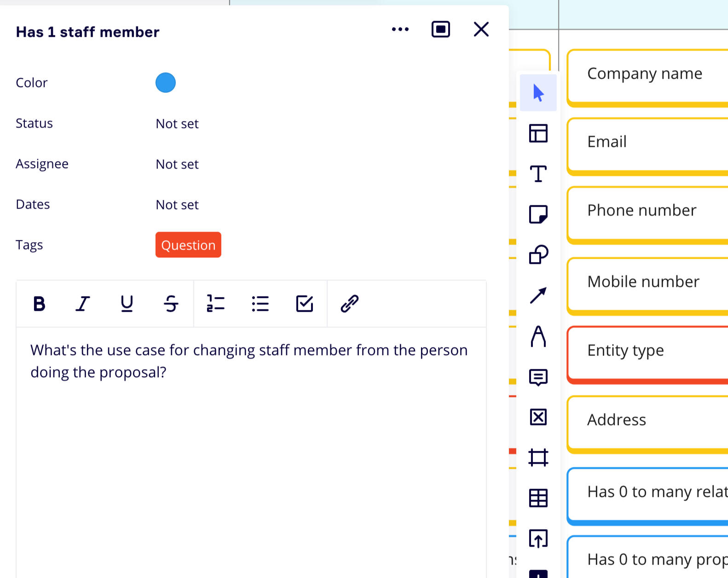Choose the sticky note tool
The height and width of the screenshot is (578, 728).
click(x=538, y=214)
